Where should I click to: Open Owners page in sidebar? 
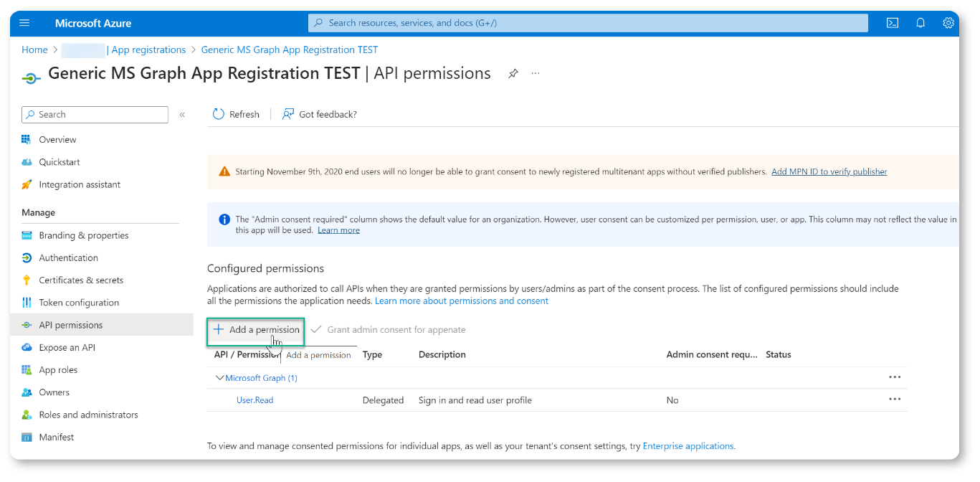pos(54,392)
